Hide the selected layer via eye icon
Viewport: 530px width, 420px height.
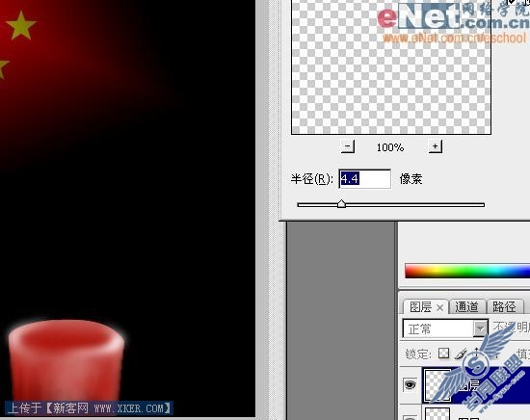(410, 384)
